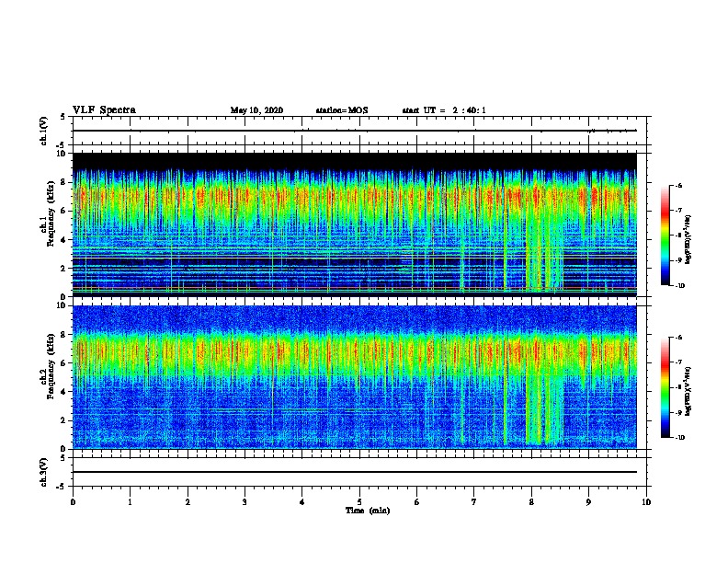Click the "start UT = 2 : 40: 1" text

pos(444,110)
